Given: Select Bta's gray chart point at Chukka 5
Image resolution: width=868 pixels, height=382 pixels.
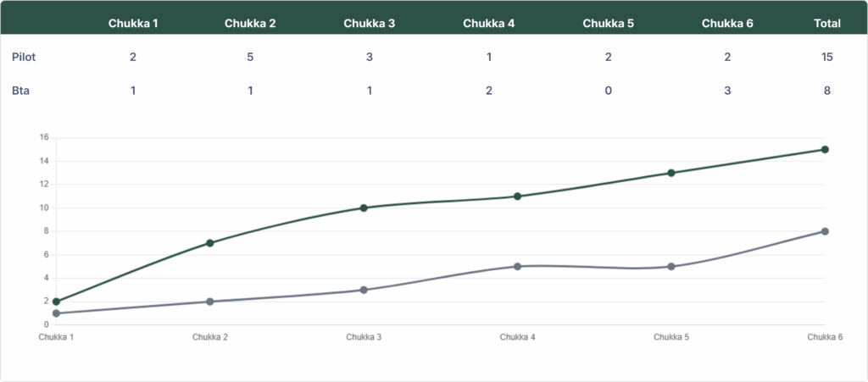Looking at the screenshot, I should coord(671,267).
